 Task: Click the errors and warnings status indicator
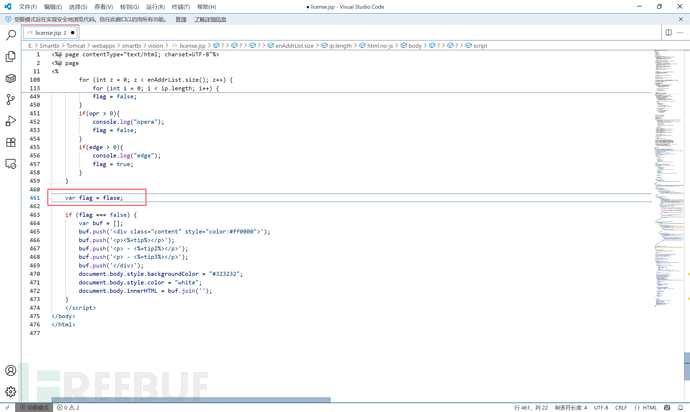tap(68, 408)
